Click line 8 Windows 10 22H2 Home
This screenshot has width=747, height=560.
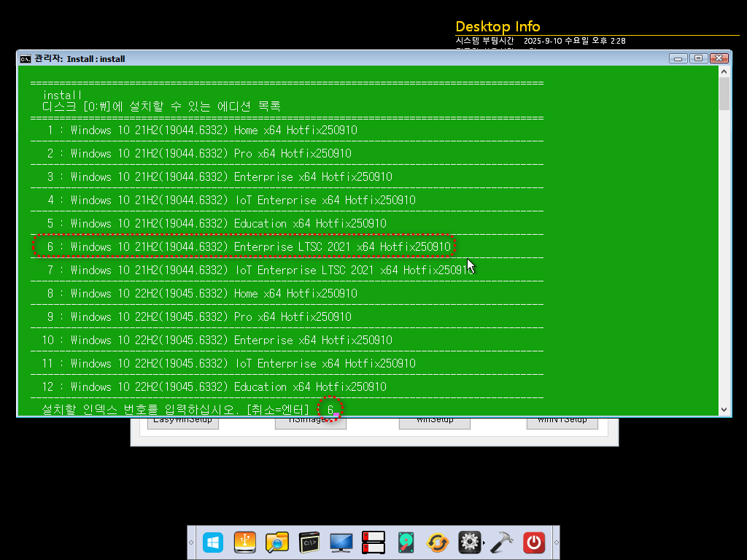[202, 293]
